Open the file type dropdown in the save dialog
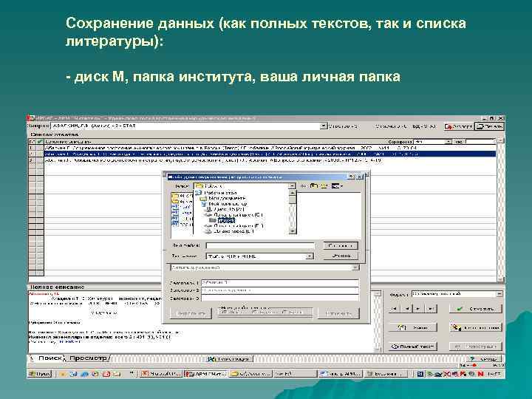Screen dimensions: 532x399 pos(310,256)
